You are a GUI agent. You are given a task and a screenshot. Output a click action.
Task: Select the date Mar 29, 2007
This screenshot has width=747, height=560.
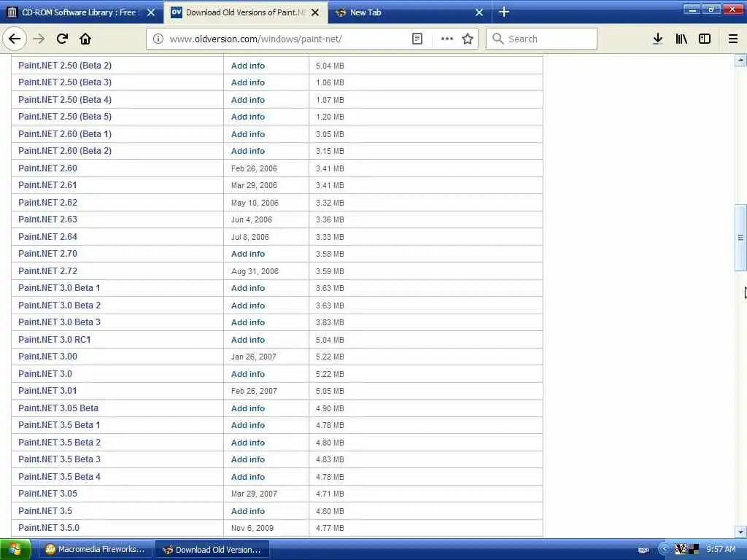coord(254,494)
